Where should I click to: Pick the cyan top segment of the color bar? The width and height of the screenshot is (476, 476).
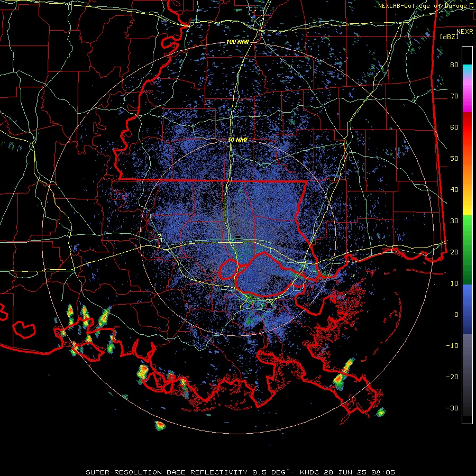click(467, 69)
